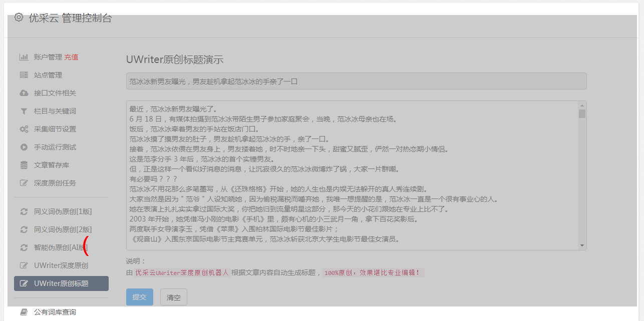644x321 pixels.
Task: Click the line 有必要吗？？？
Action: pos(154,179)
